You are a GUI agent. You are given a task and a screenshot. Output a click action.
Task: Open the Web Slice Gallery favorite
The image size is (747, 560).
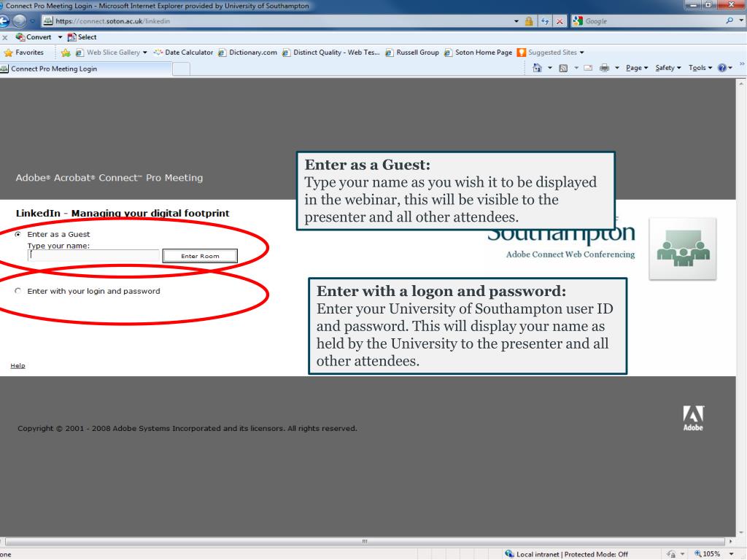(x=112, y=52)
